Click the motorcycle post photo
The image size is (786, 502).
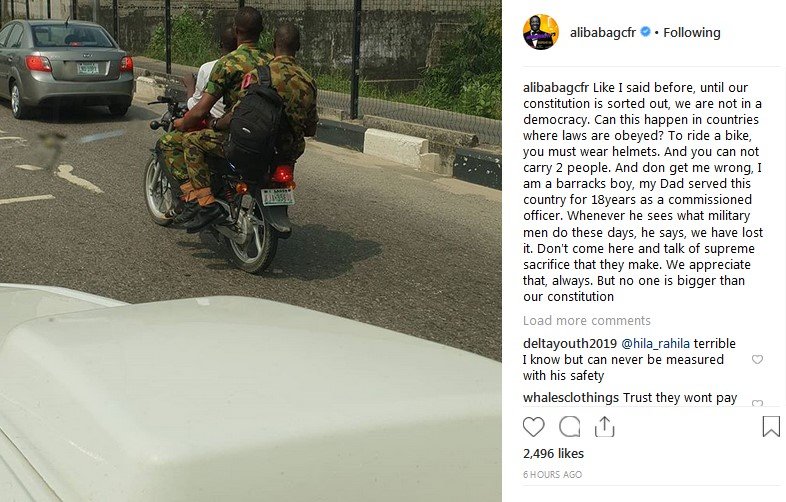[251, 251]
